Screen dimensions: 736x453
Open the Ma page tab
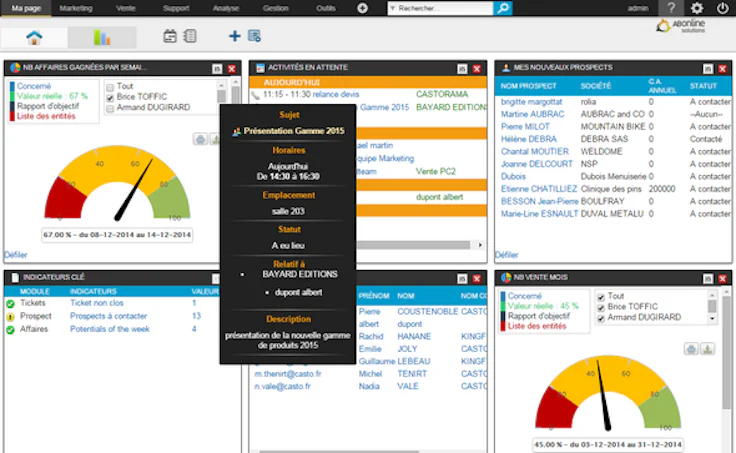click(x=26, y=8)
